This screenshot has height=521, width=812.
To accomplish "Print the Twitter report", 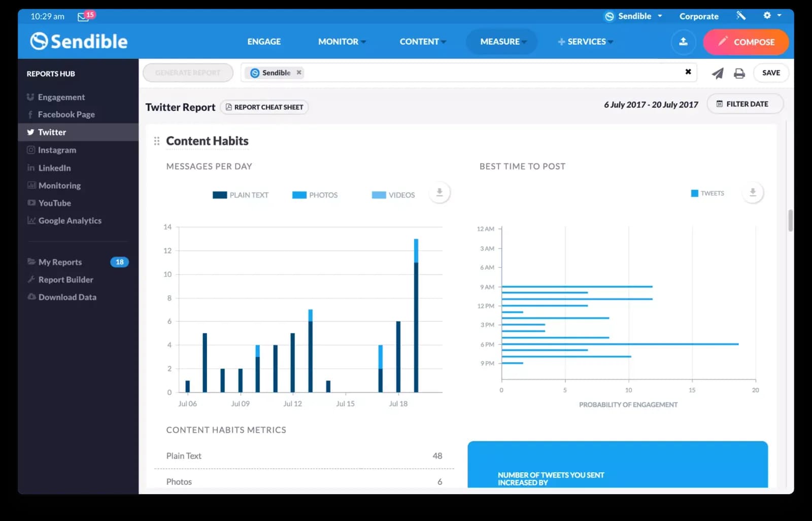I will click(739, 74).
